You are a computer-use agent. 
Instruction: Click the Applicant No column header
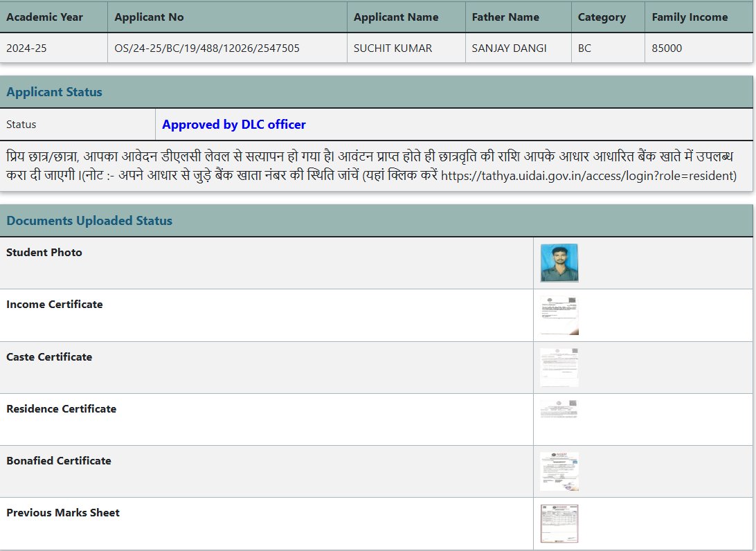pyautogui.click(x=149, y=17)
